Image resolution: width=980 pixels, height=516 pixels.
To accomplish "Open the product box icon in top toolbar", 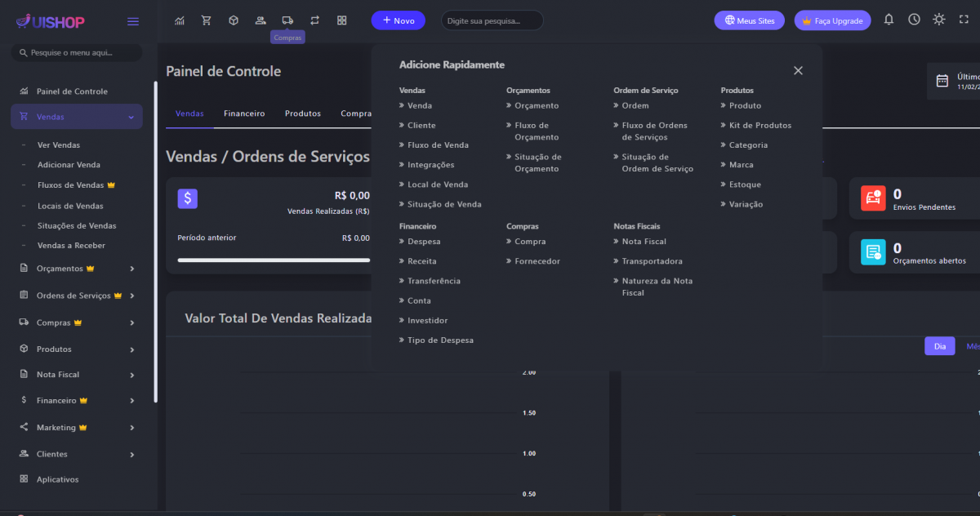I will pyautogui.click(x=234, y=20).
